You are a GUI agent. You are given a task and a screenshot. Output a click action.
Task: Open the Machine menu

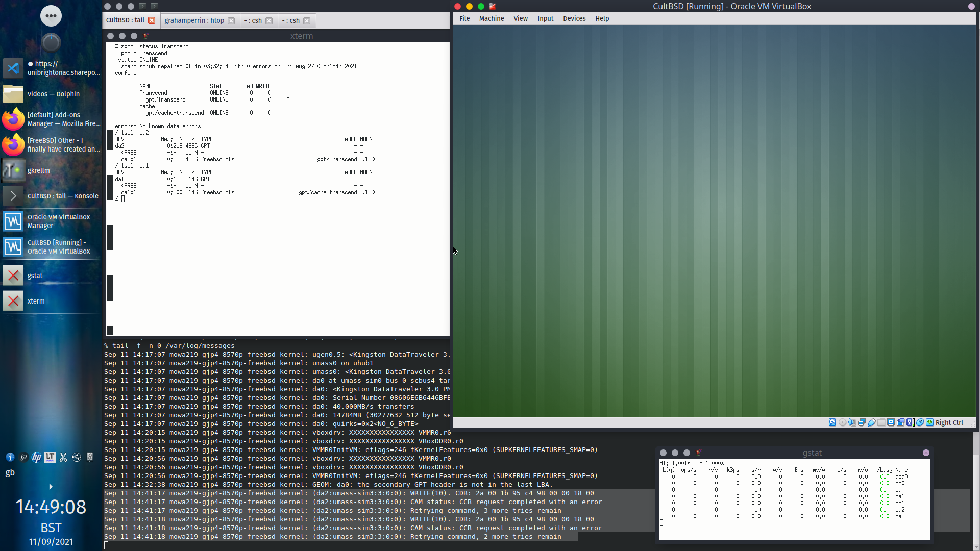coord(492,19)
